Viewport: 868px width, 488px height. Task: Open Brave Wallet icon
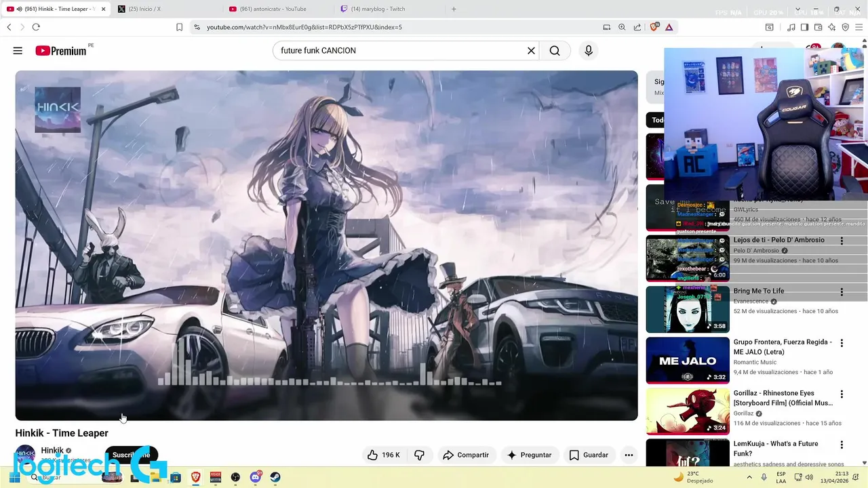click(x=818, y=27)
